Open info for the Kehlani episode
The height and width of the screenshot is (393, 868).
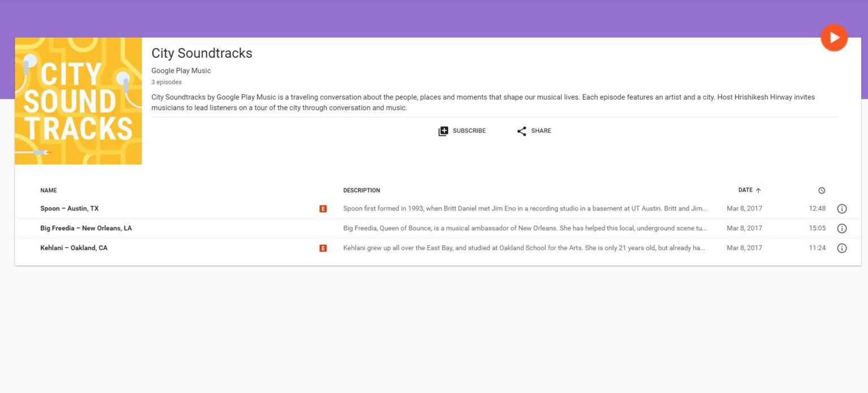(x=841, y=248)
